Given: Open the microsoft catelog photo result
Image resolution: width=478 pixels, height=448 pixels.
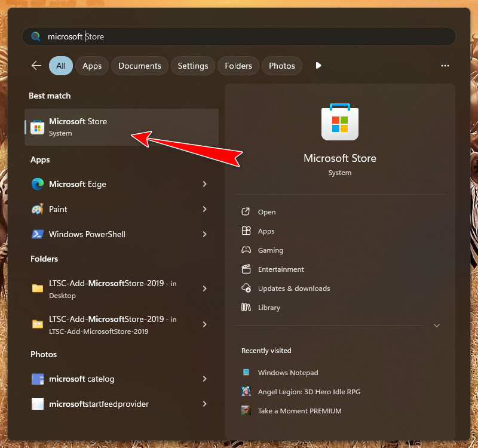Looking at the screenshot, I should tap(81, 379).
